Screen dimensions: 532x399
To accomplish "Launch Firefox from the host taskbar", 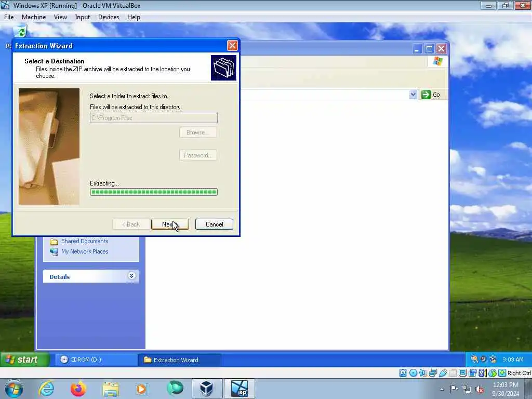I will tap(78, 389).
